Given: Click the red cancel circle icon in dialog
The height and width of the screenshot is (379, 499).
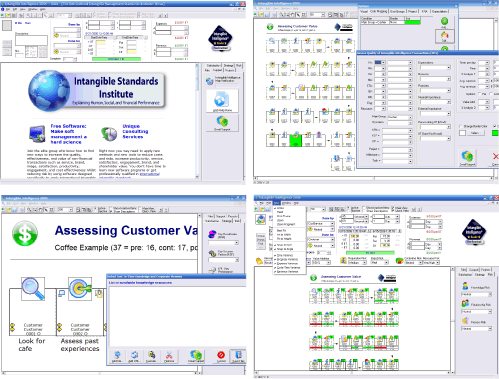Looking at the screenshot, I should (x=221, y=356).
